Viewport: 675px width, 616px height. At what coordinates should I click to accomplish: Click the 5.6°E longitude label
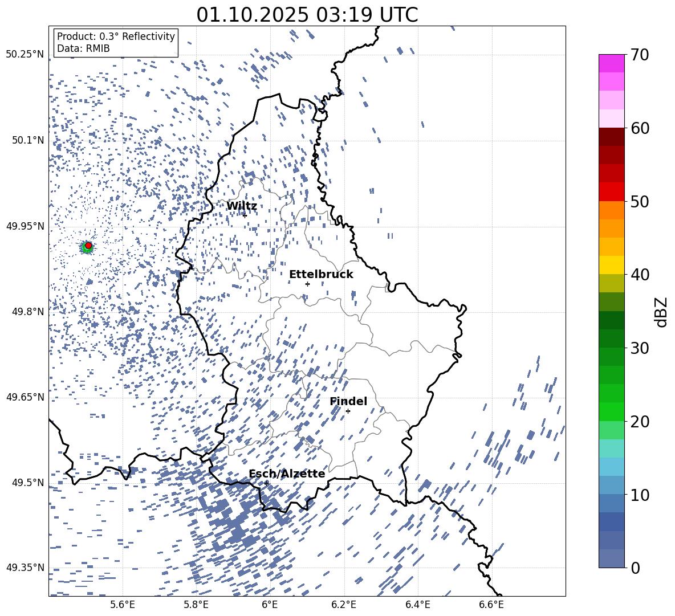coord(123,605)
